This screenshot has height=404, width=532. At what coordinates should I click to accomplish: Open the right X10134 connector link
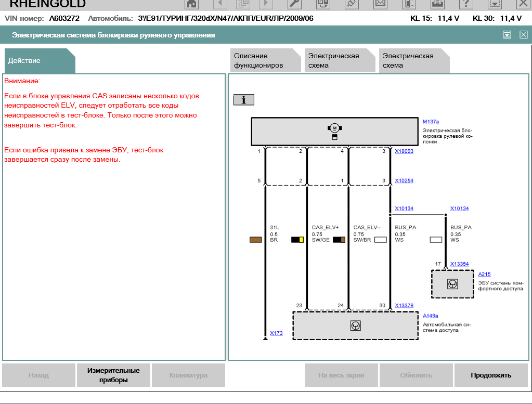pos(459,208)
